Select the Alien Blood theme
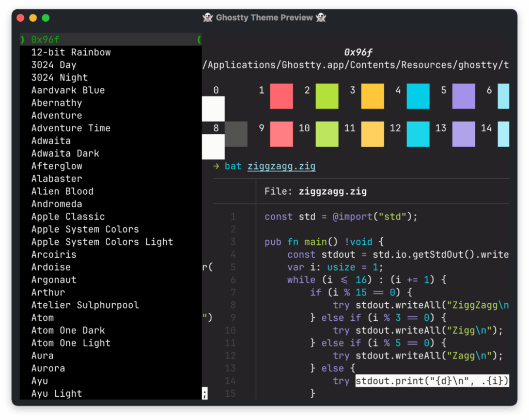Viewport: 529px width, 420px height. point(63,191)
